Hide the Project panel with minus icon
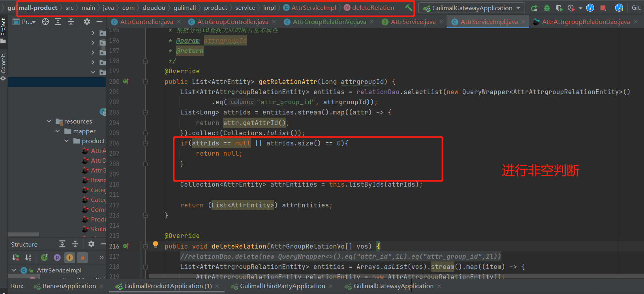Image resolution: width=644 pixels, height=294 pixels. click(99, 22)
